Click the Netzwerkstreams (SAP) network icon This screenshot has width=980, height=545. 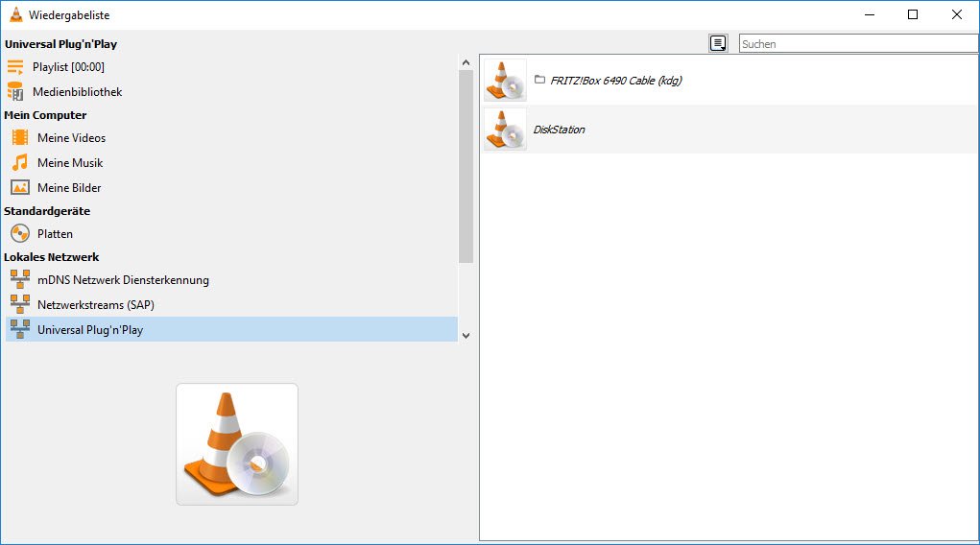(x=20, y=304)
